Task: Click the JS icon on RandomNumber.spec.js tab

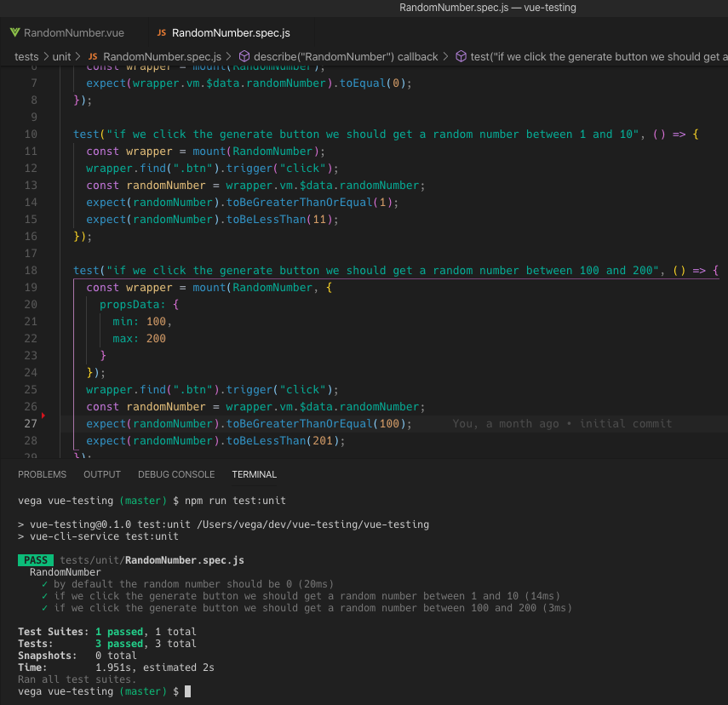Action: [x=162, y=33]
